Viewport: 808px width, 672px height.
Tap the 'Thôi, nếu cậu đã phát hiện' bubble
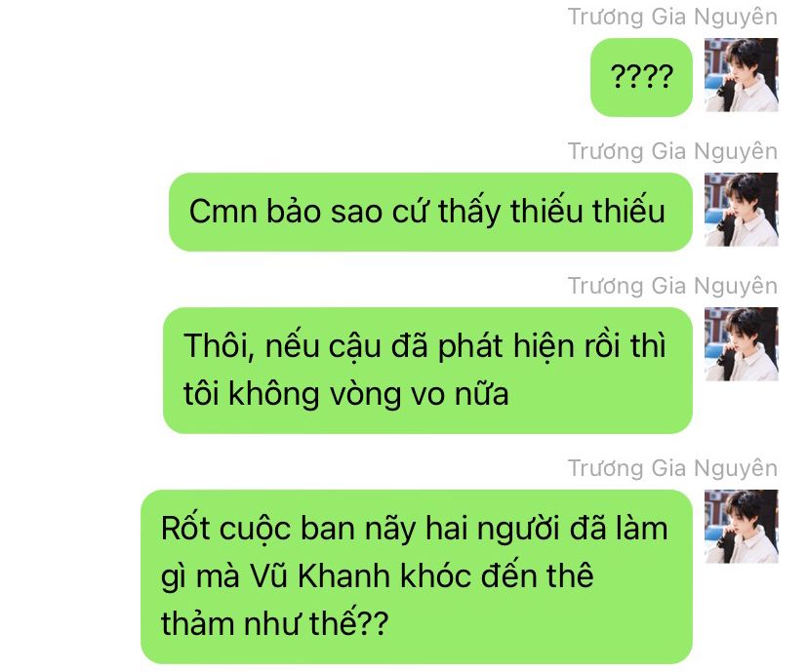tap(427, 371)
